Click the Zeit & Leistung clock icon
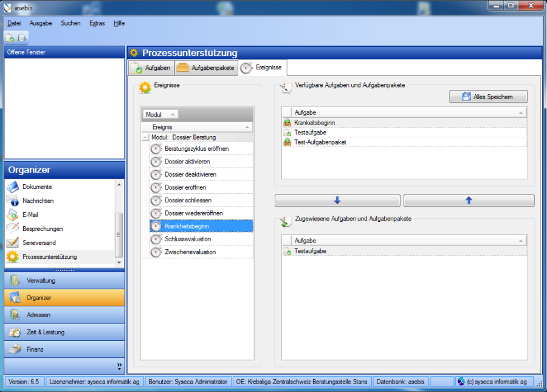Screen dimensions: 547x392 click(15, 332)
